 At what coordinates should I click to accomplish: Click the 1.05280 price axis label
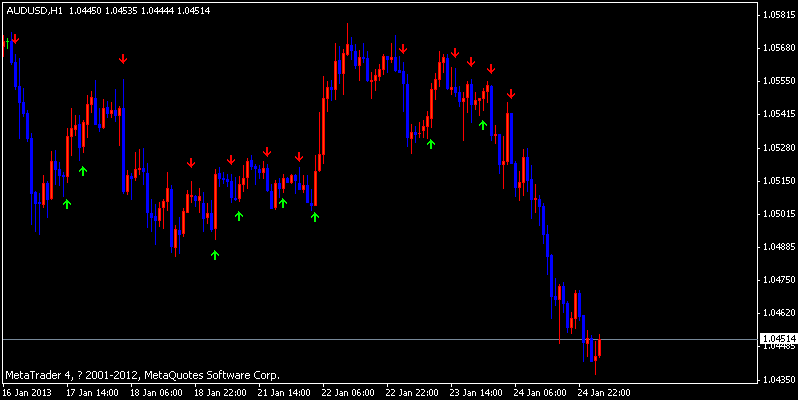[x=779, y=148]
